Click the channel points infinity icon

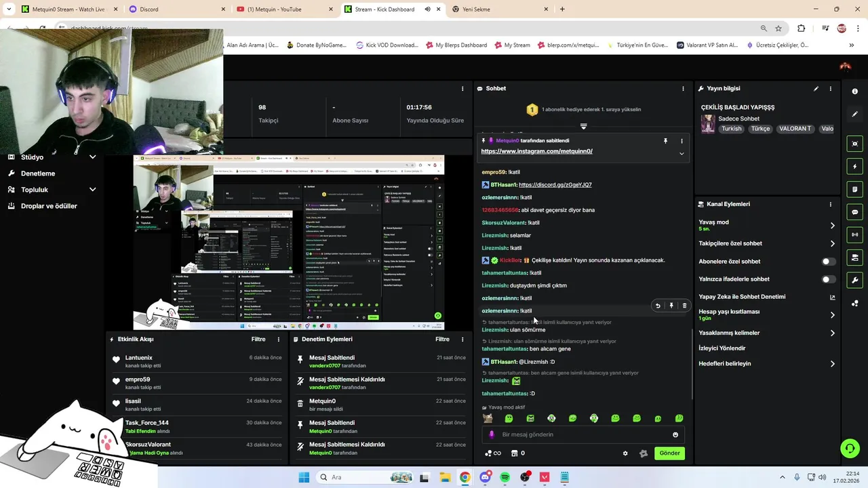[492, 453]
